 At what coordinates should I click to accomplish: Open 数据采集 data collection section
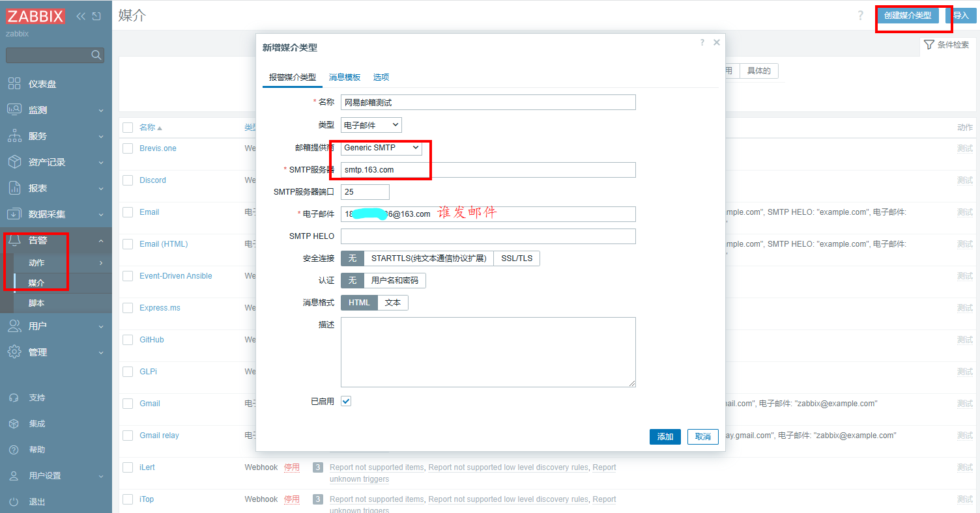(x=55, y=214)
